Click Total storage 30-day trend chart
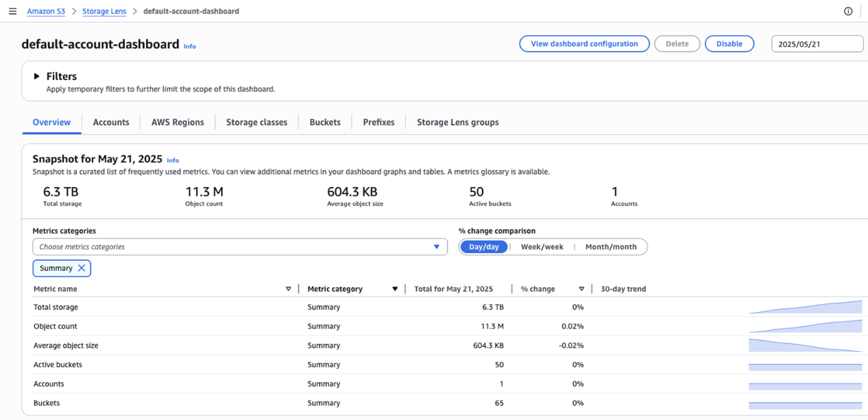The image size is (868, 420). pos(805,307)
